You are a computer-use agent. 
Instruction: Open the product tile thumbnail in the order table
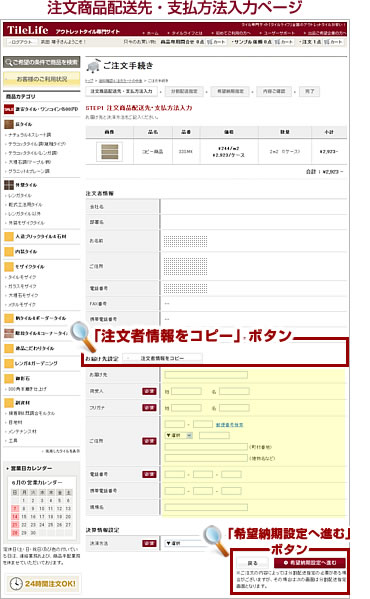point(109,152)
